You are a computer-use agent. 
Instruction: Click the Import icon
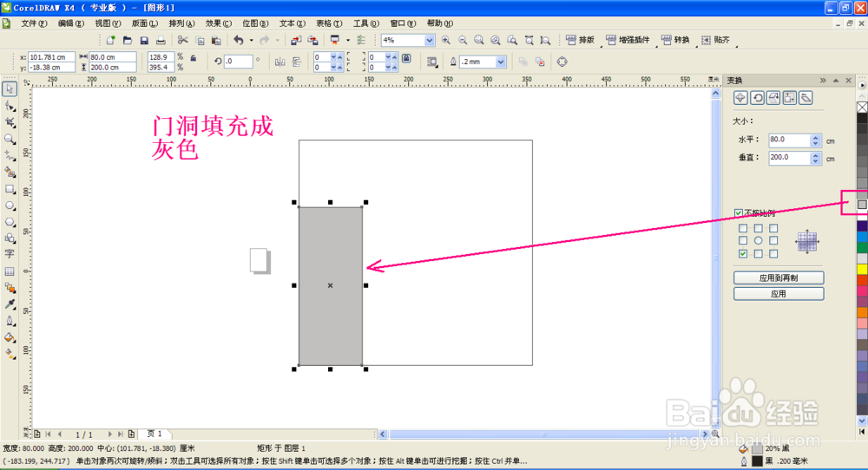point(296,40)
